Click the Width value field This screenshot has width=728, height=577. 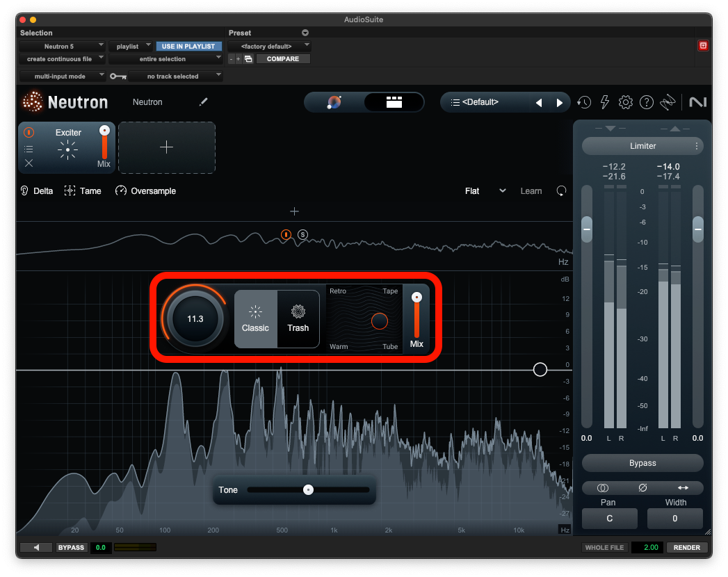click(675, 519)
